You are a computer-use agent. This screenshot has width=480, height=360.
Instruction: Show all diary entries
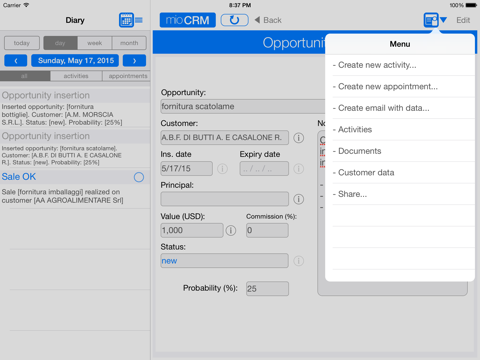(25, 76)
